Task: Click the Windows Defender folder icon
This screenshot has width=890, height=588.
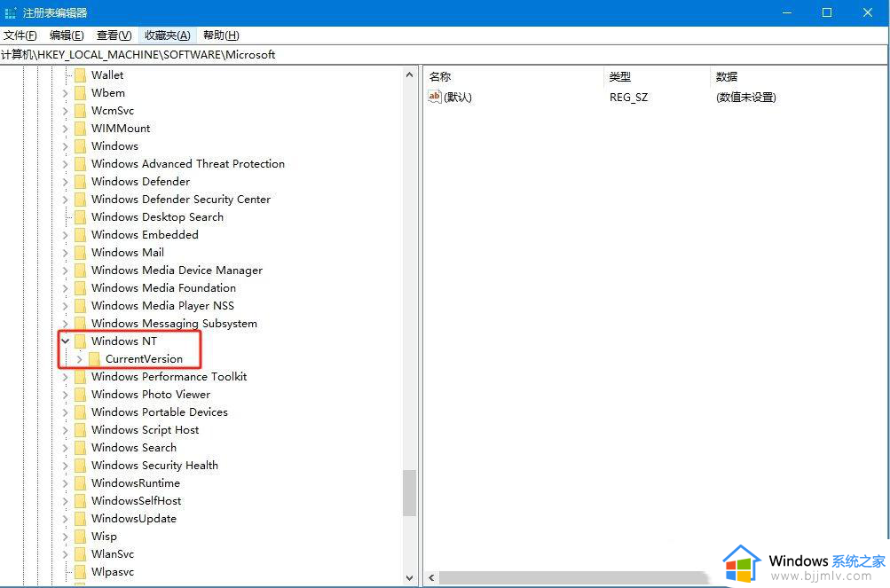Action: [x=80, y=181]
